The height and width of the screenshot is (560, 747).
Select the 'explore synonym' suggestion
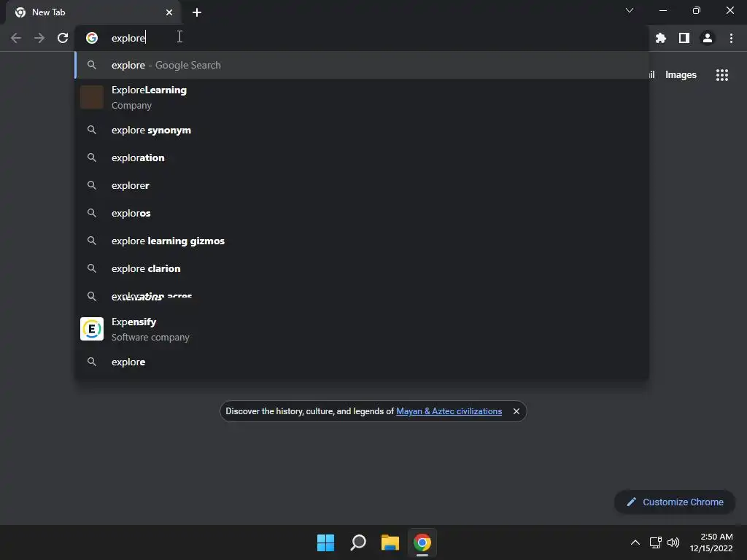pyautogui.click(x=362, y=130)
